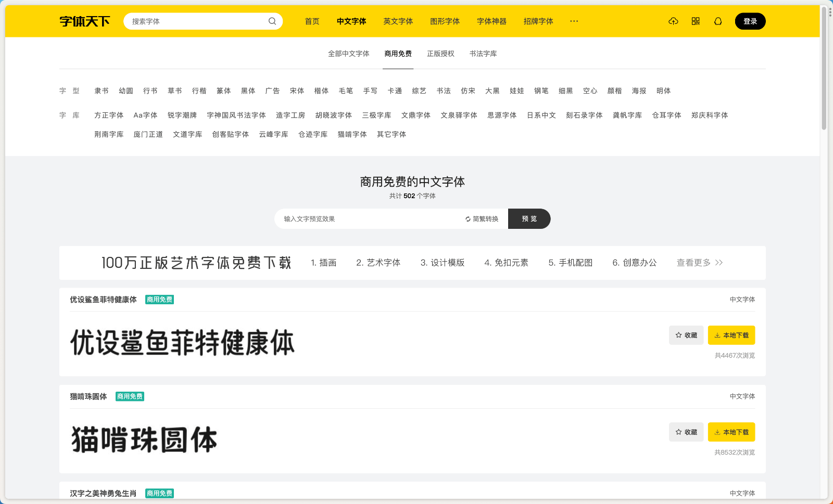Viewport: 833px width, 504px height.
Task: Filter fonts by 隶书 type
Action: 101,91
